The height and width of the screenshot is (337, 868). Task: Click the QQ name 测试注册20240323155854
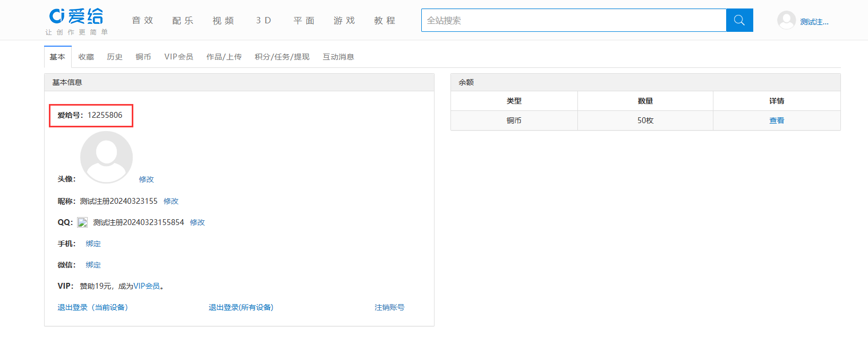[139, 222]
